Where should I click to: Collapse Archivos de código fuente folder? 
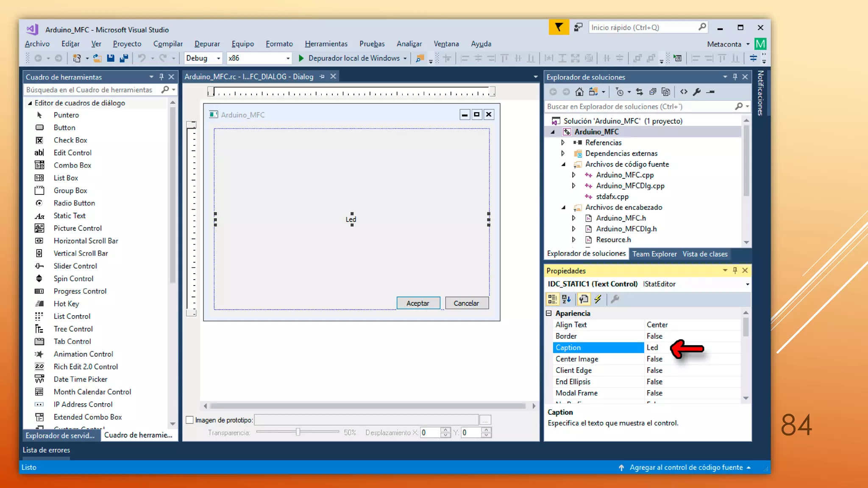pyautogui.click(x=563, y=164)
